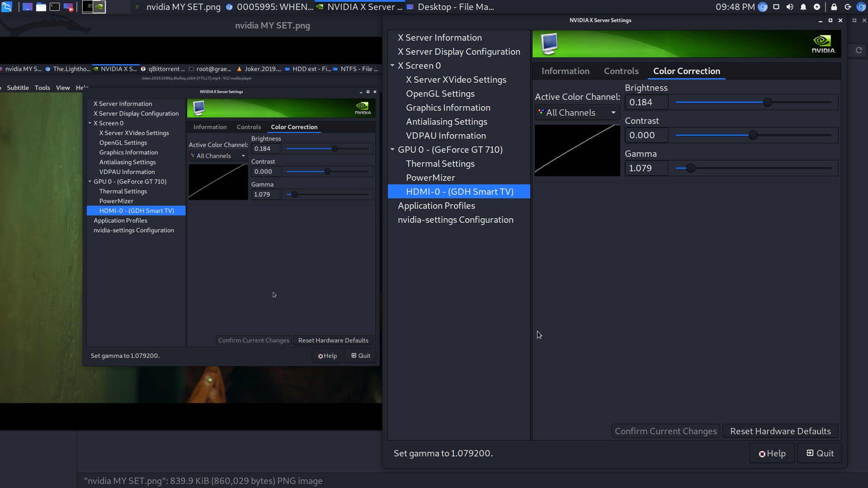Click the volume speaker tray icon
This screenshot has width=868, height=488.
789,7
